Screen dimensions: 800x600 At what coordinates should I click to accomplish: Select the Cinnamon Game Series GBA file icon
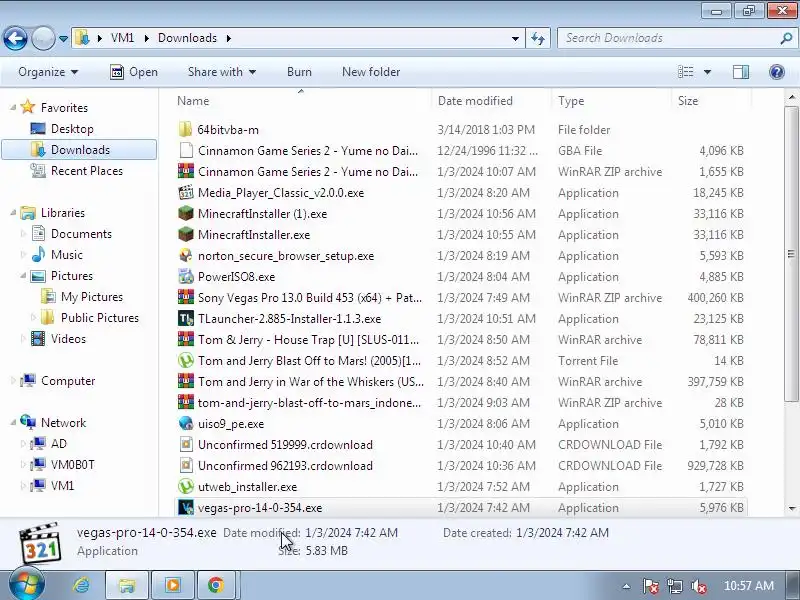pyautogui.click(x=186, y=151)
